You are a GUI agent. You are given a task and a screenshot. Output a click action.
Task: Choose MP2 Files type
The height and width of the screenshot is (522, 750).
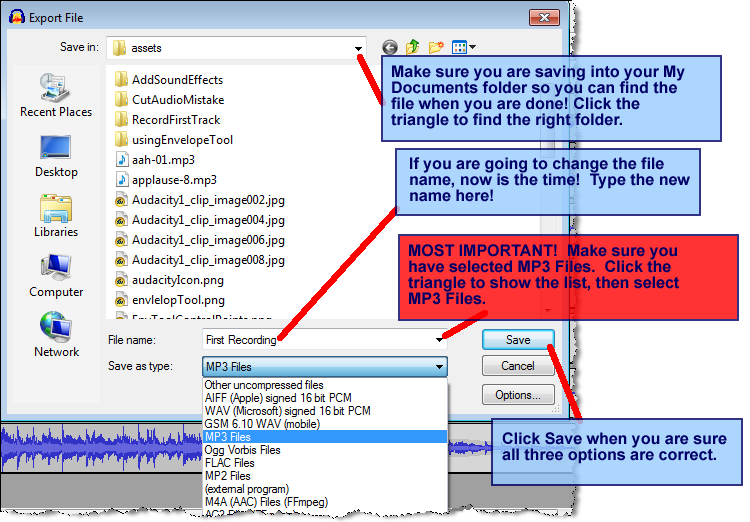pyautogui.click(x=325, y=476)
